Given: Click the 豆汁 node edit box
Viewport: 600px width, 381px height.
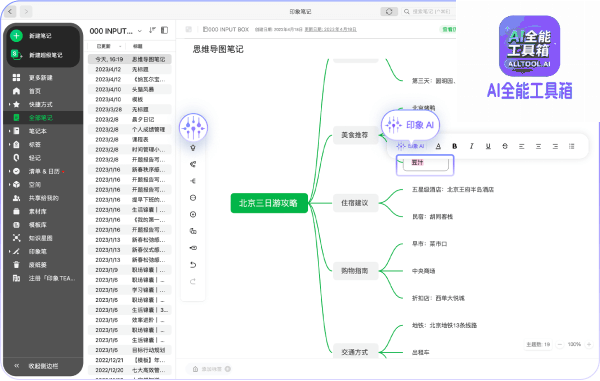Looking at the screenshot, I should (426, 164).
